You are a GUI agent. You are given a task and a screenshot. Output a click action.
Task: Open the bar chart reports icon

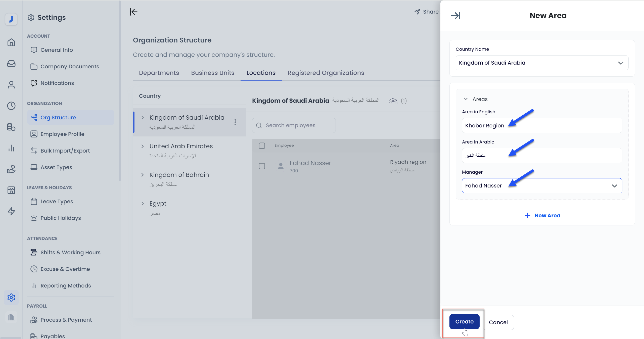pos(11,148)
